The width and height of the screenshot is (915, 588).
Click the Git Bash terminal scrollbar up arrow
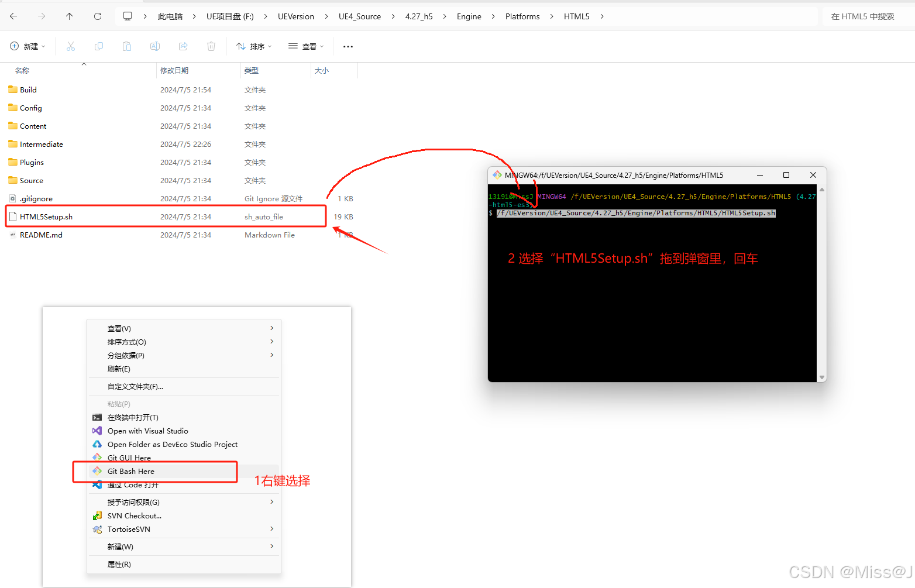822,190
